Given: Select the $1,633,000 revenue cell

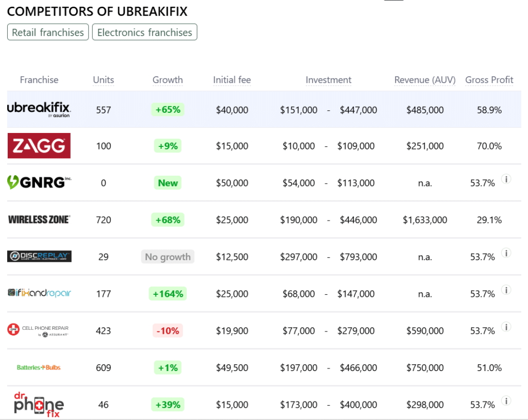Looking at the screenshot, I should (x=425, y=220).
